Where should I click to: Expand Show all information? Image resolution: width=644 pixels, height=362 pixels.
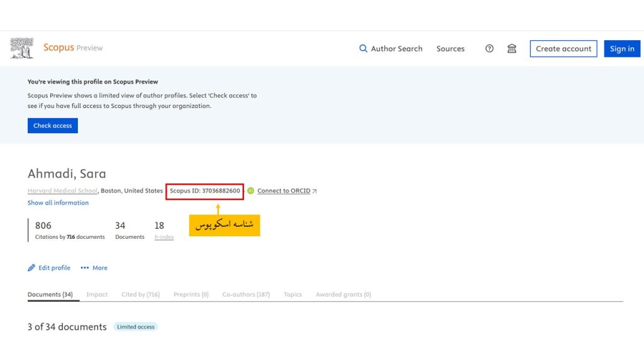[58, 203]
